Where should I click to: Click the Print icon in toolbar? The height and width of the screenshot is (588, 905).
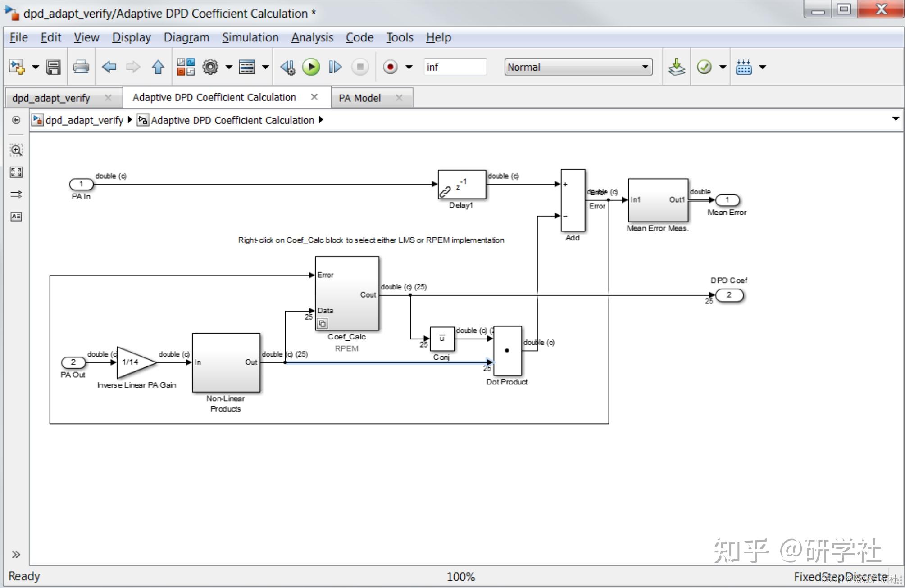(x=81, y=67)
